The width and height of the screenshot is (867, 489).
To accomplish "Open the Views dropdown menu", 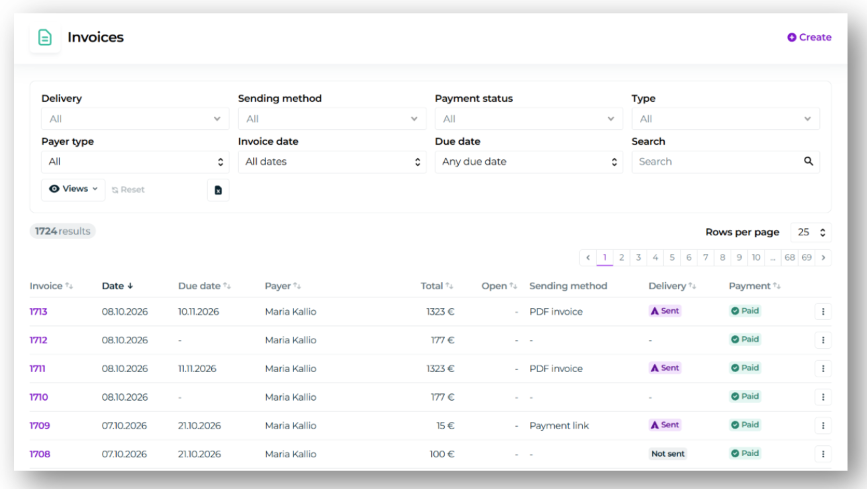I will 73,189.
